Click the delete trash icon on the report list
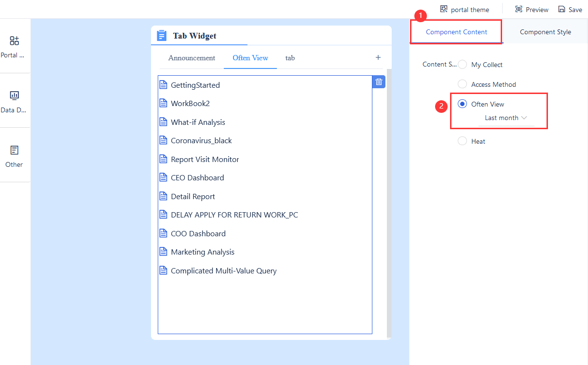Screen dimensions: 588x365 (379, 81)
